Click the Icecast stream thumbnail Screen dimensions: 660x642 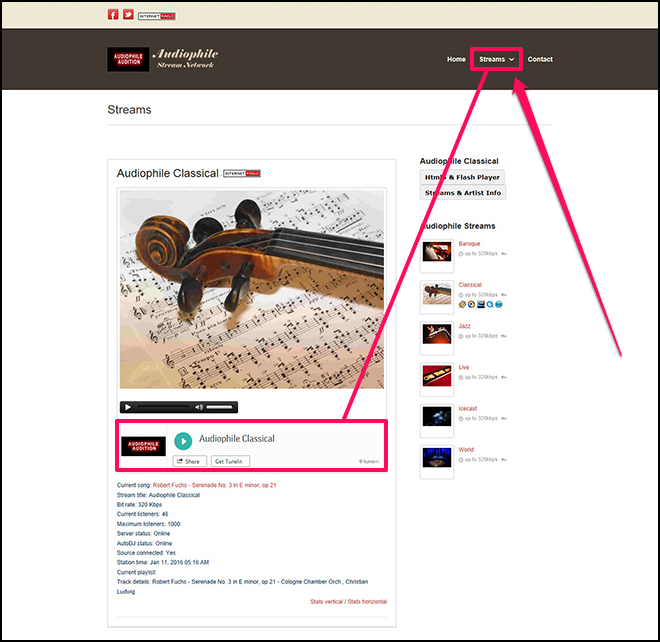point(437,417)
